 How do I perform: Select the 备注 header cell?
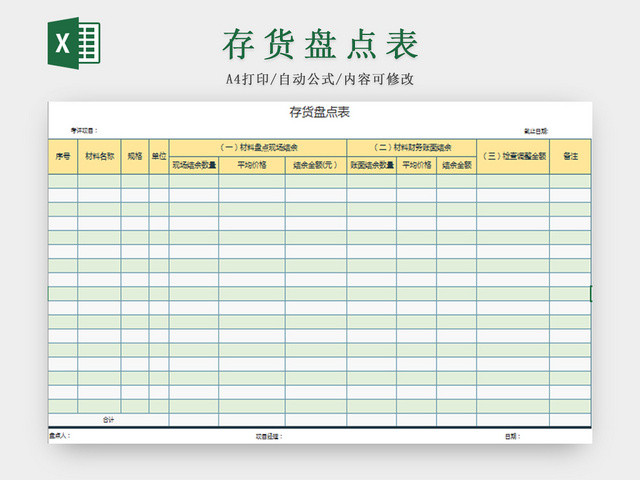(571, 156)
